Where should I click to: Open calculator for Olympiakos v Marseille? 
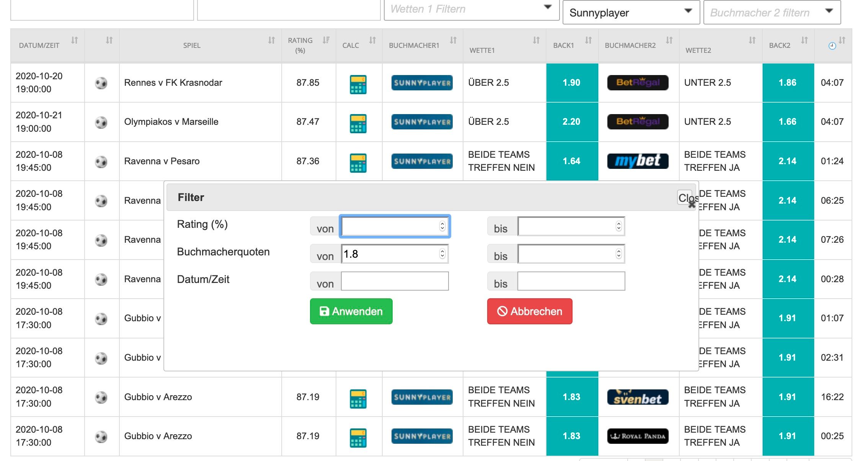pyautogui.click(x=358, y=123)
